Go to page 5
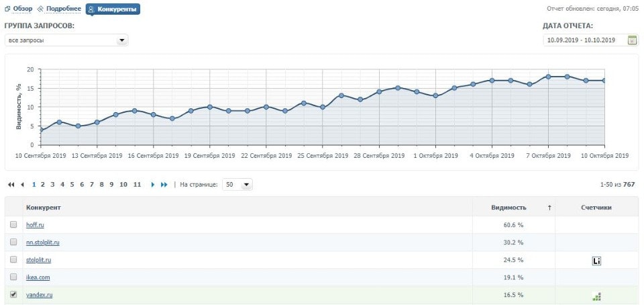Viewport: 644px width, 305px height. point(72,185)
